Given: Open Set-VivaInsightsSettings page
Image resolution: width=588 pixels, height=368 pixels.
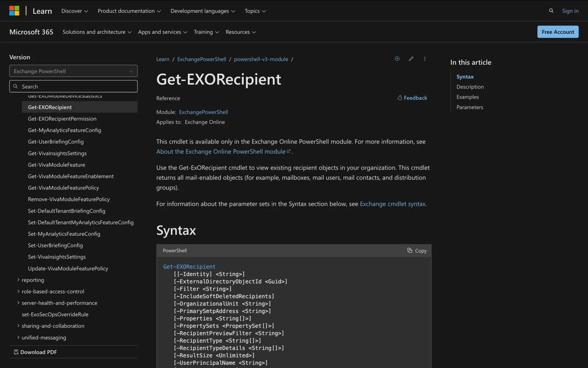Looking at the screenshot, I should click(x=57, y=257).
